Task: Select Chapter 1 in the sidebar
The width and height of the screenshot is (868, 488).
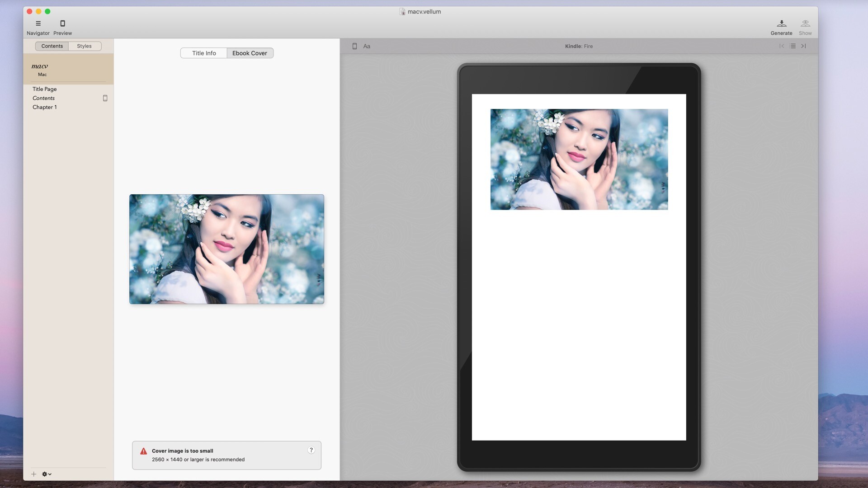Action: click(45, 107)
